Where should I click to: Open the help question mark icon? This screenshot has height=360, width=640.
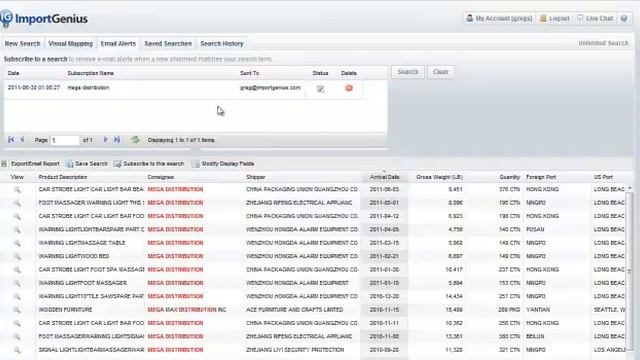(x=624, y=18)
